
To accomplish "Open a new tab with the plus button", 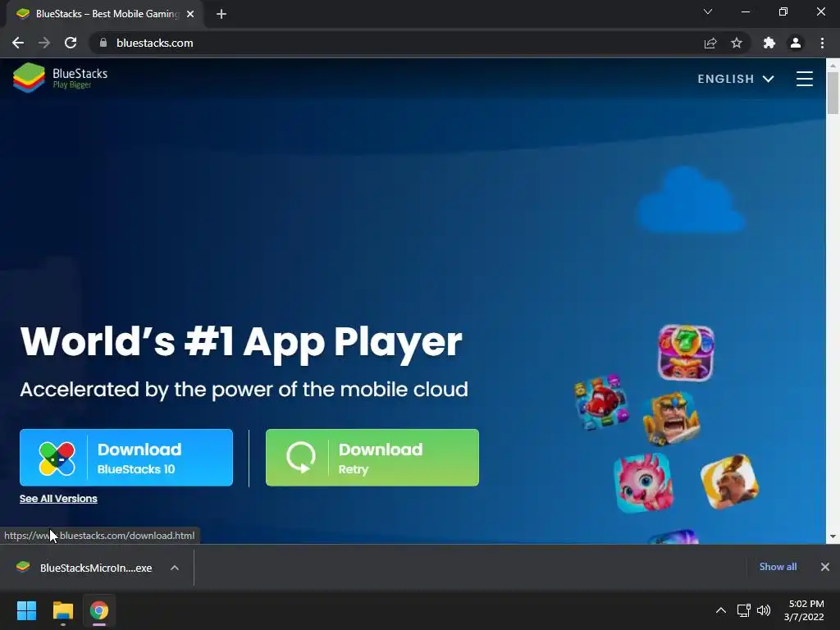I will tap(221, 14).
